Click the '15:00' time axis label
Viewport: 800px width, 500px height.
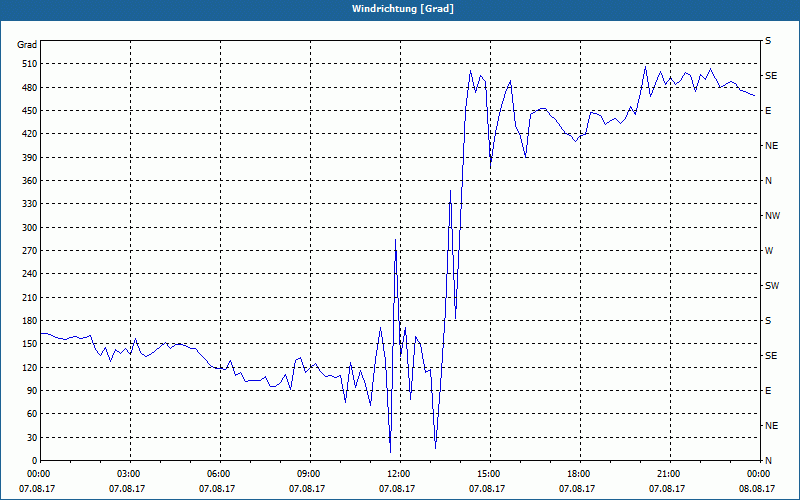tap(490, 474)
